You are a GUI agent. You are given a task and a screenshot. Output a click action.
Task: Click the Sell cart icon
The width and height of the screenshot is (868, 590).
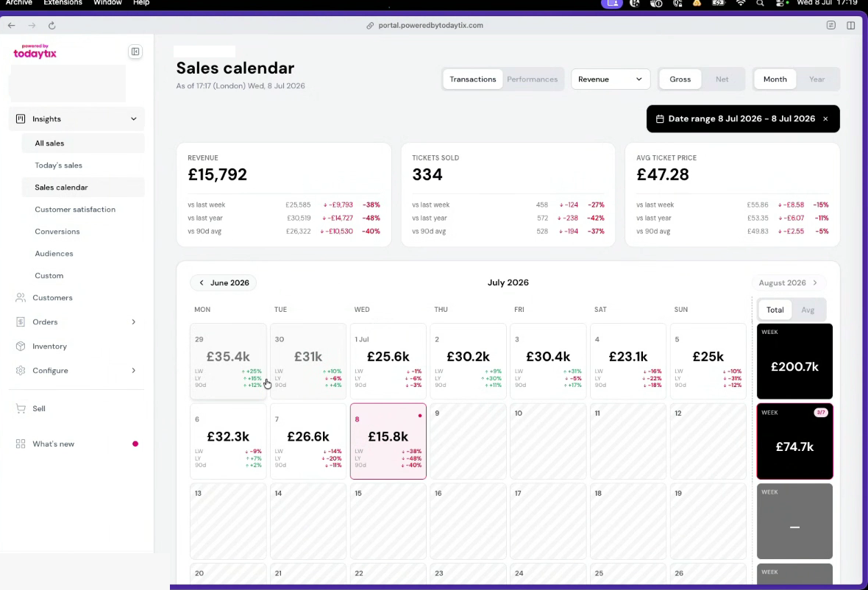click(21, 408)
